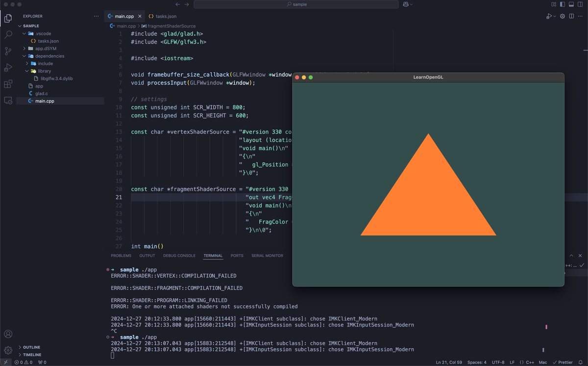Select libglfw.3.4.dylib in the tree
Viewport: 588px width, 366px height.
(60, 78)
